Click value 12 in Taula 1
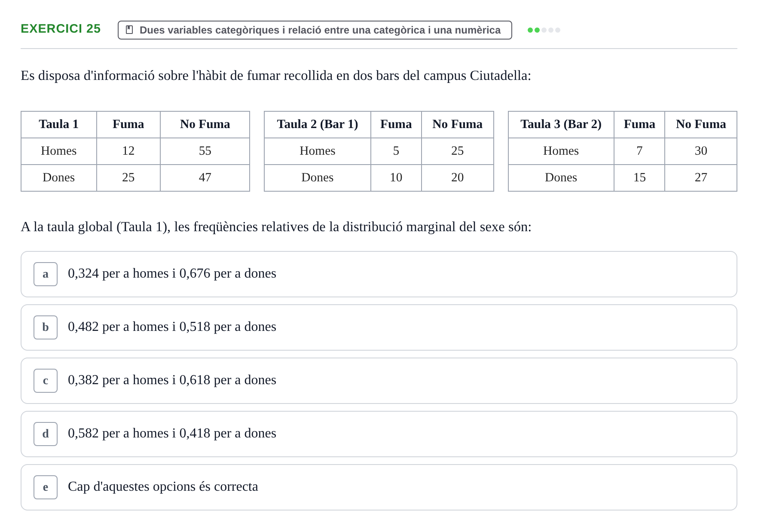Viewport: 758px width, 532px height. (x=128, y=151)
